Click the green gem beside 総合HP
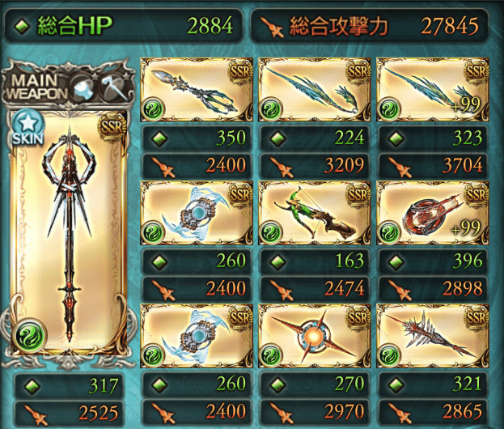 click(23, 27)
